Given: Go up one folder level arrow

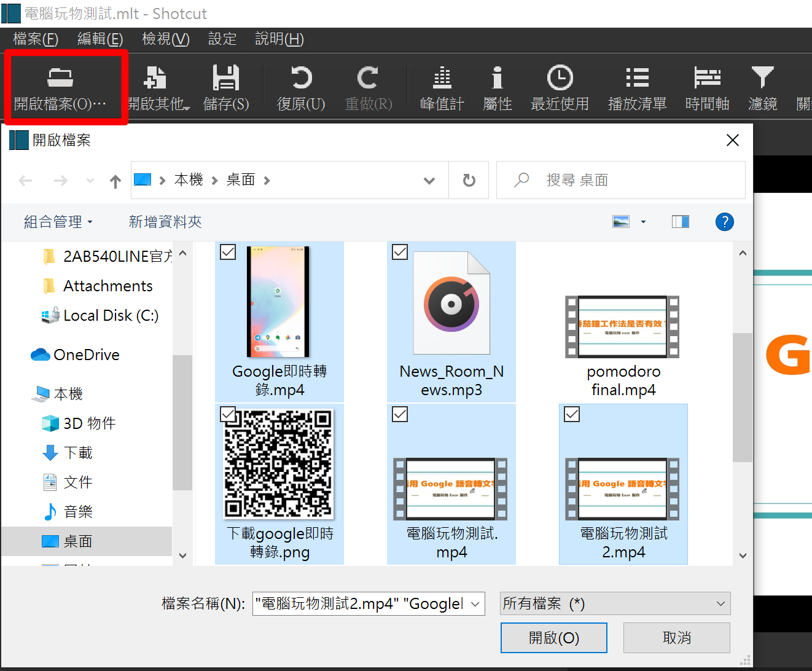Looking at the screenshot, I should point(115,181).
